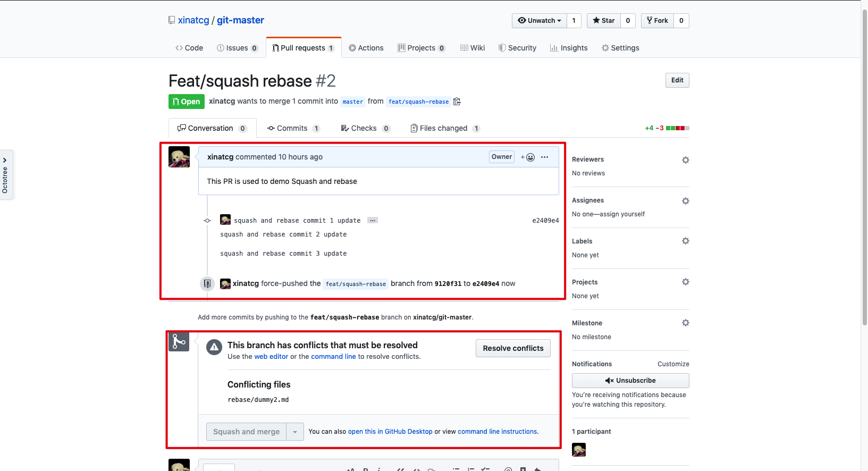The height and width of the screenshot is (471, 868).
Task: Open the Actions tab
Action: (366, 48)
